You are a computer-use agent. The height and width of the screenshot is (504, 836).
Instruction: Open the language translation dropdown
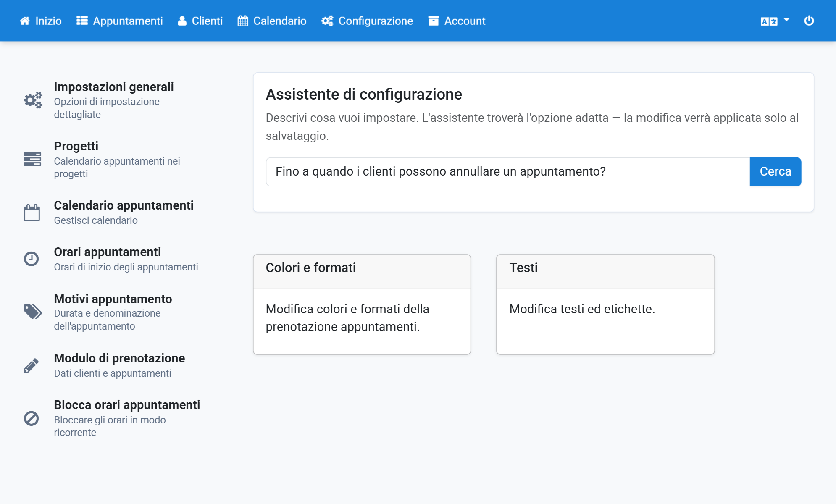(775, 21)
